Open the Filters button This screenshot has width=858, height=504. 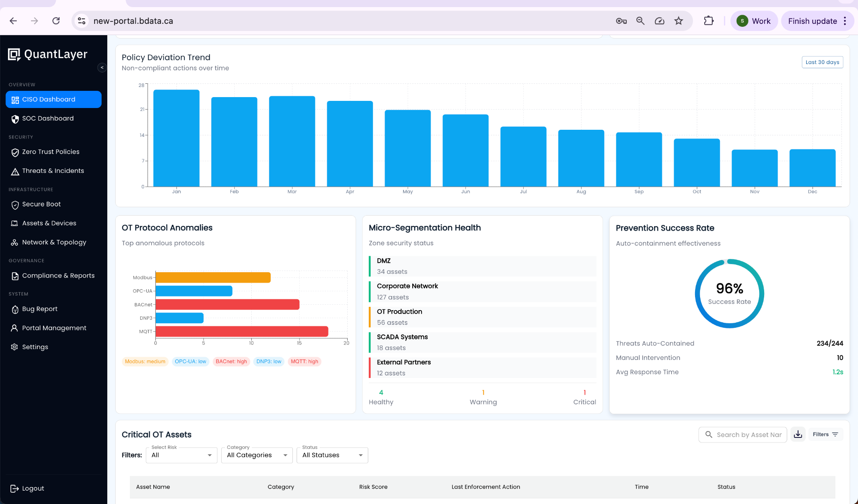(825, 435)
